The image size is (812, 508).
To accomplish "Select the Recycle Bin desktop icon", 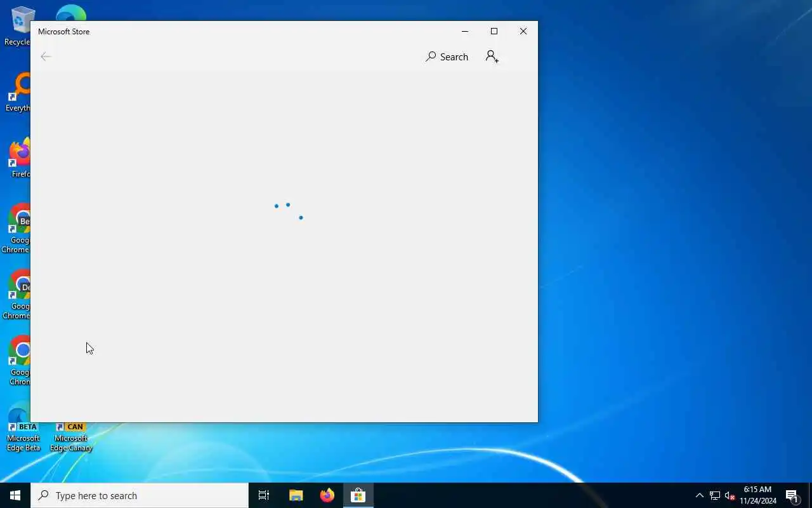I will coord(18,27).
